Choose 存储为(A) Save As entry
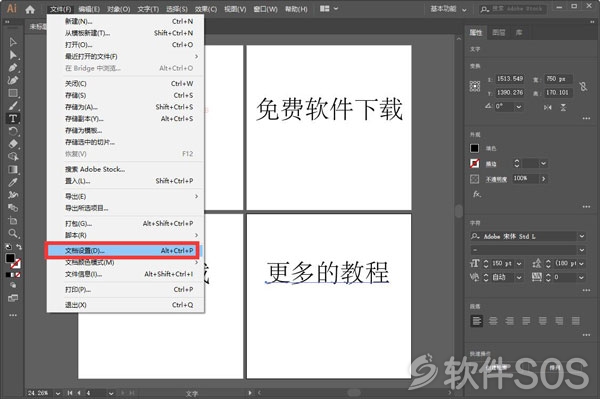The width and height of the screenshot is (600, 399). point(126,107)
